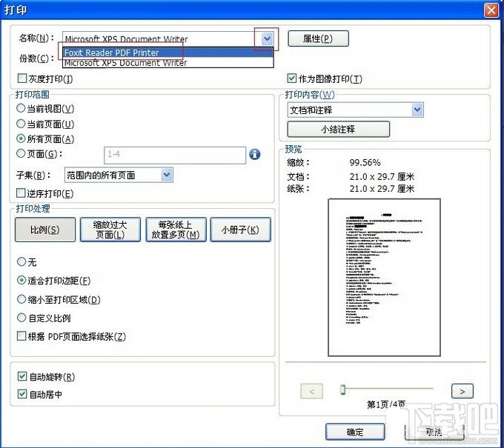Switch to 每张纸上放置多页(M) tab
Image resolution: width=504 pixels, height=448 pixels.
176,230
